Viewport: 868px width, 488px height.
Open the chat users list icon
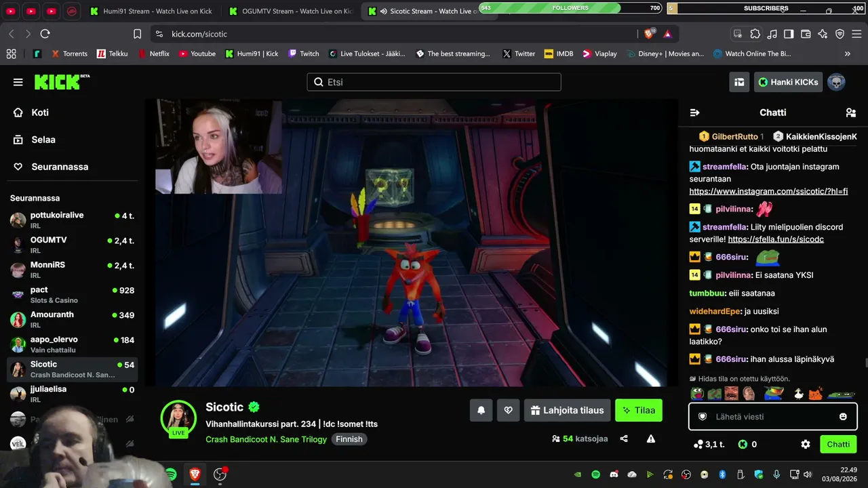click(x=850, y=113)
